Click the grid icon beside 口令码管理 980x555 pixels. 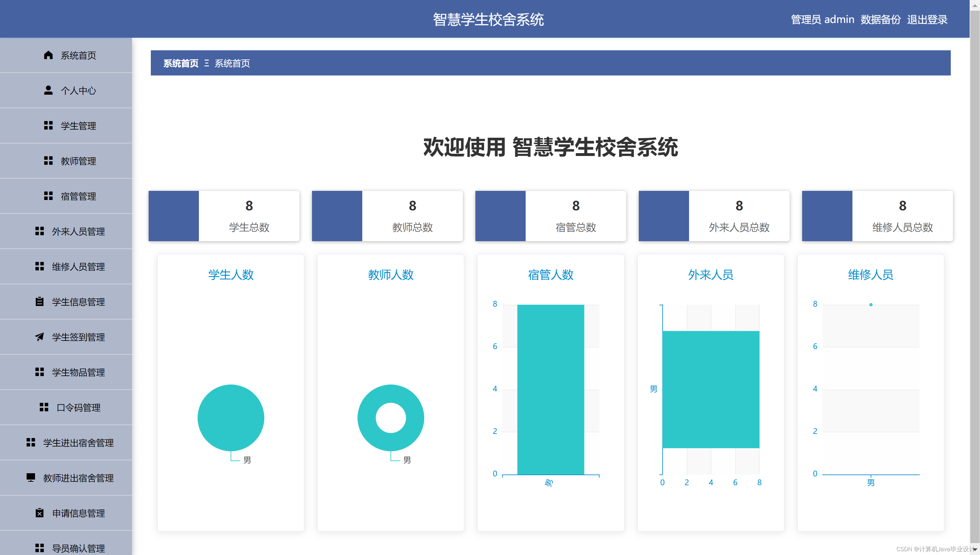pos(44,407)
